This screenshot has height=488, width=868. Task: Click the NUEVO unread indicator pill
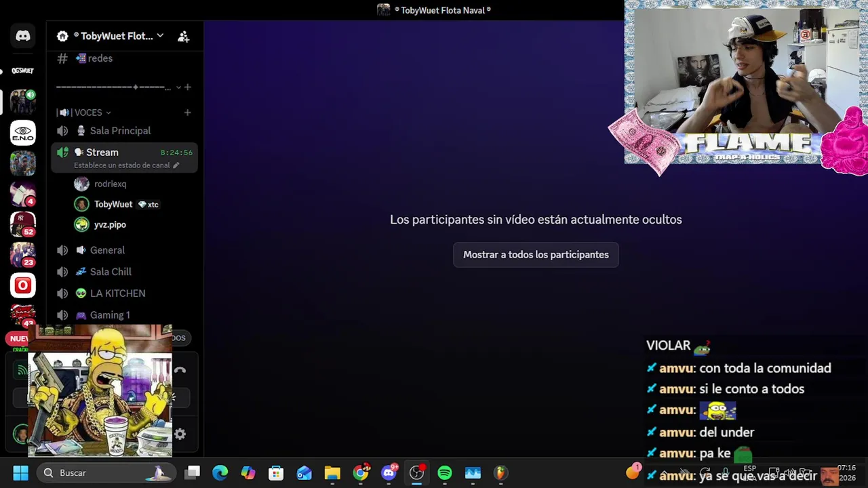click(18, 338)
